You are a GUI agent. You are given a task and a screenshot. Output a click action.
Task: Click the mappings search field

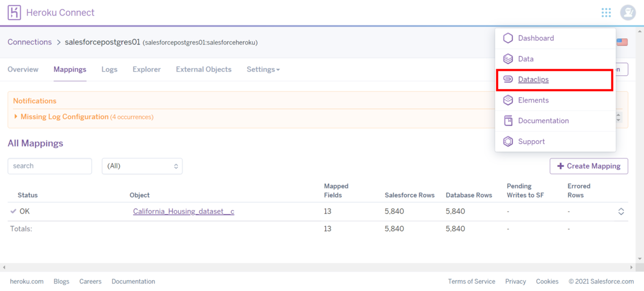(x=49, y=166)
